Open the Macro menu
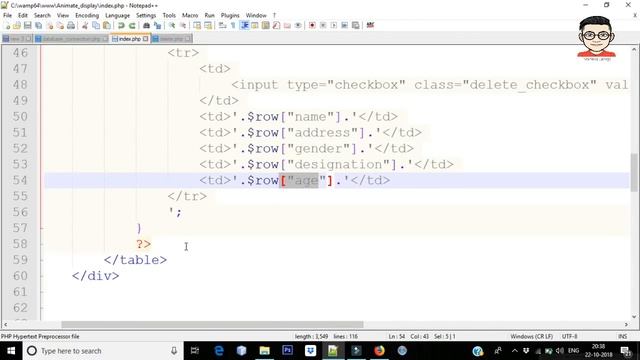Viewport: 640px width, 360px height. (x=190, y=15)
